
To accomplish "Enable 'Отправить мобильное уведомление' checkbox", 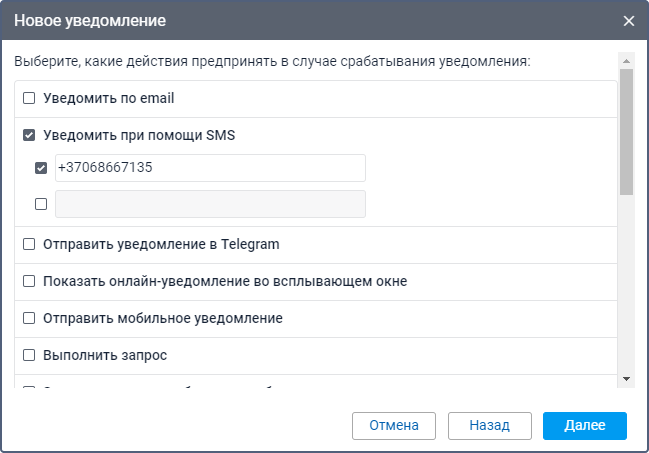I will tap(29, 318).
